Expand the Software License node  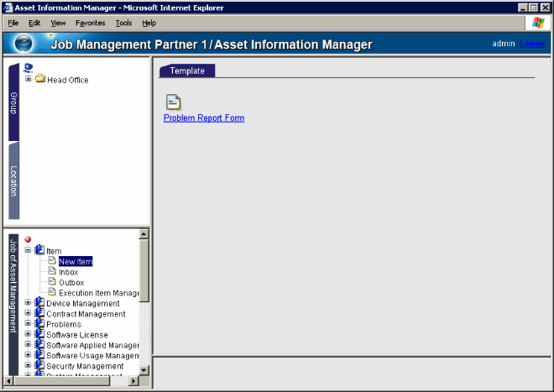pyautogui.click(x=28, y=333)
